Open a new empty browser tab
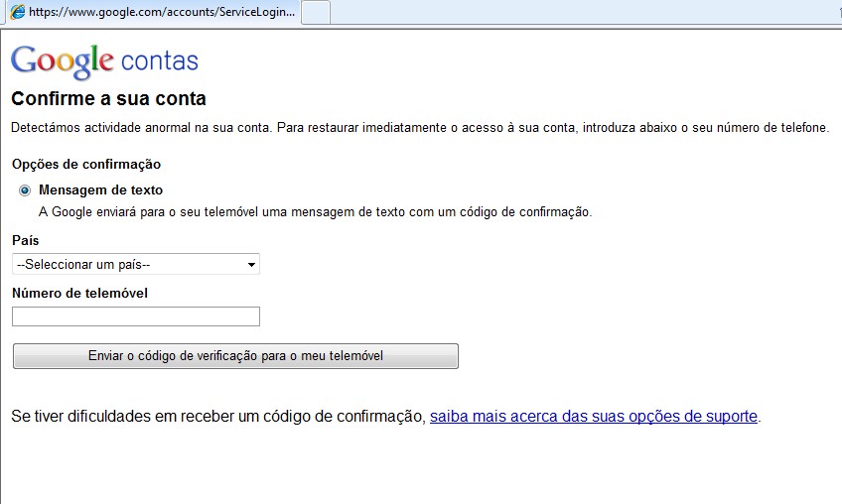Screen dimensions: 842x504 tap(316, 13)
